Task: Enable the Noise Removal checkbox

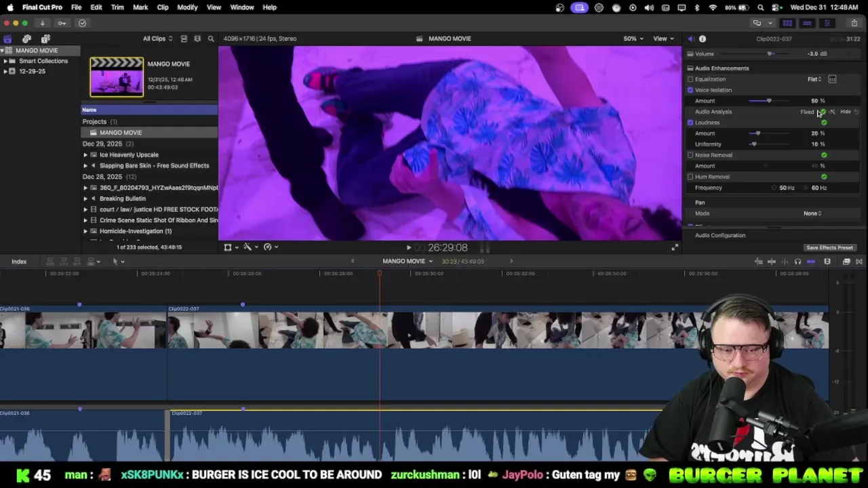Action: (690, 155)
